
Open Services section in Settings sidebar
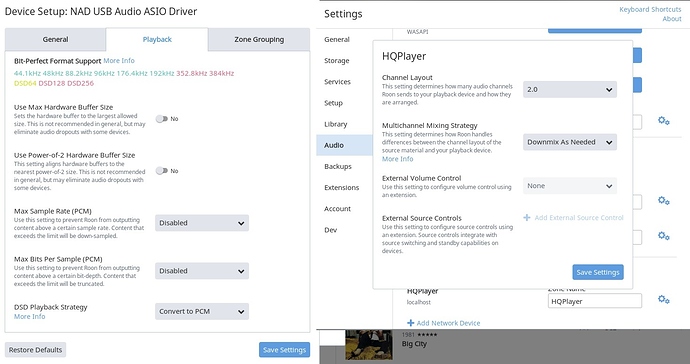pyautogui.click(x=338, y=81)
